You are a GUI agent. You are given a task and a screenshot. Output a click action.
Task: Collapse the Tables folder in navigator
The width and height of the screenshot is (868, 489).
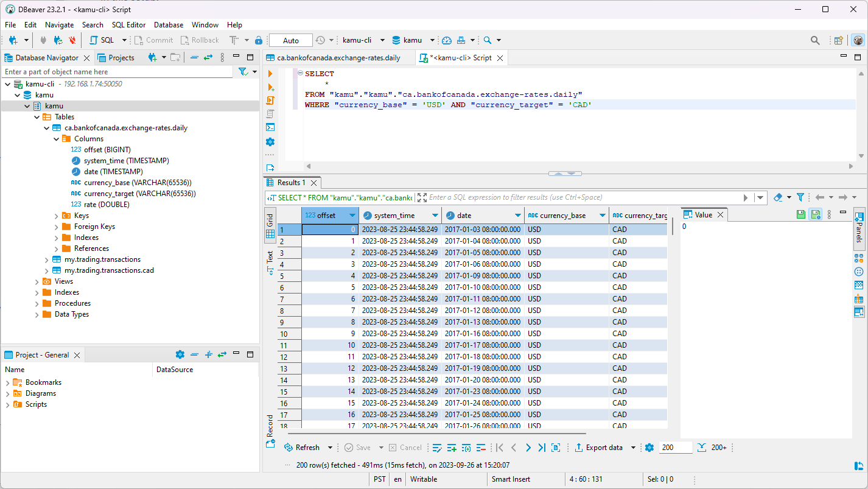37,117
